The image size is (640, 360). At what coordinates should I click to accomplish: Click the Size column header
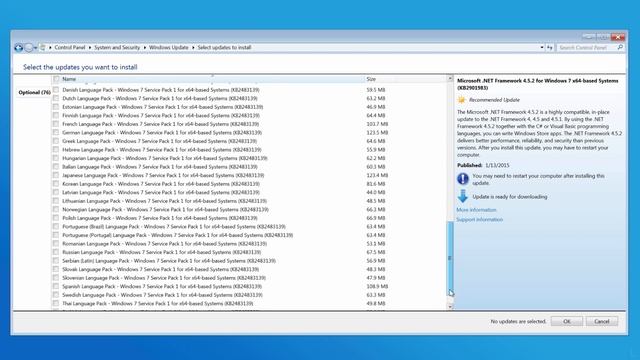click(405, 79)
